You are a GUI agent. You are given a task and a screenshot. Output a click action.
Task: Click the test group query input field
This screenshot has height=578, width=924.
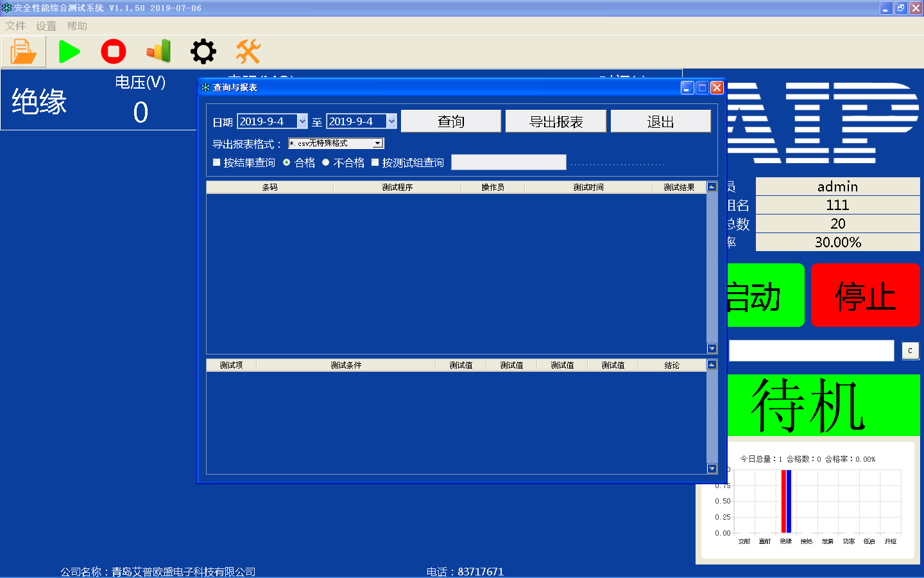click(509, 162)
